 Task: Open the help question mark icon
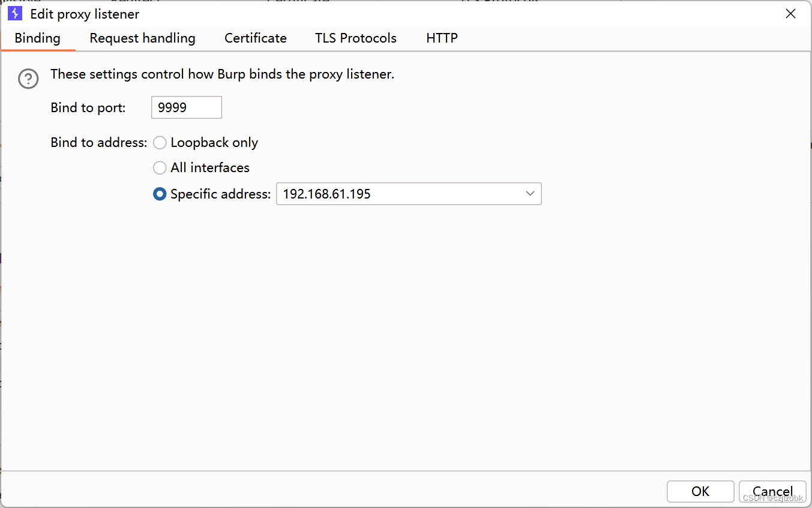tap(28, 79)
